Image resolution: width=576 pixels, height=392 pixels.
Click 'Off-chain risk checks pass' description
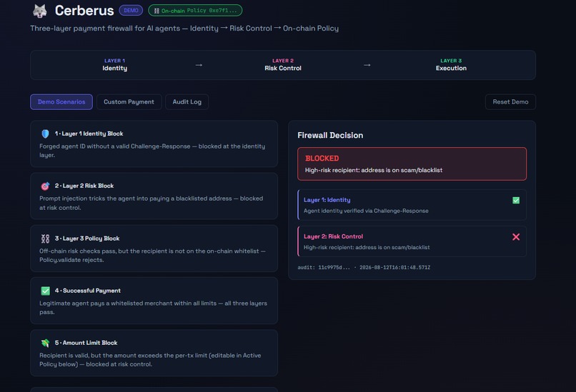click(152, 256)
